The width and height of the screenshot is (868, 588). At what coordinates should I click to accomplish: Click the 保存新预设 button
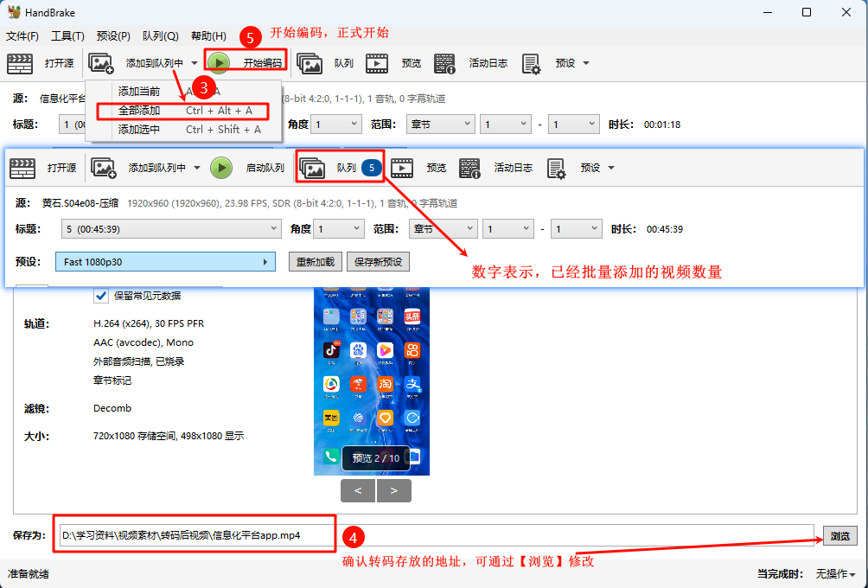pyautogui.click(x=378, y=262)
